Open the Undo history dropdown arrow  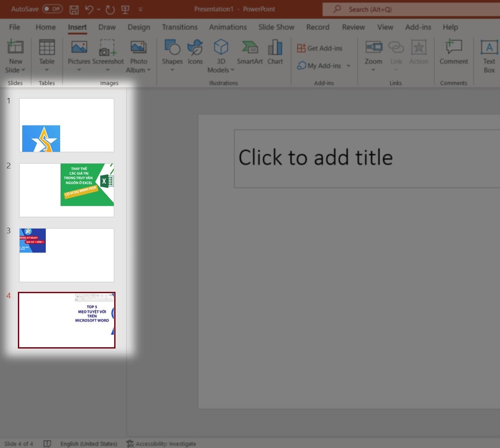99,10
